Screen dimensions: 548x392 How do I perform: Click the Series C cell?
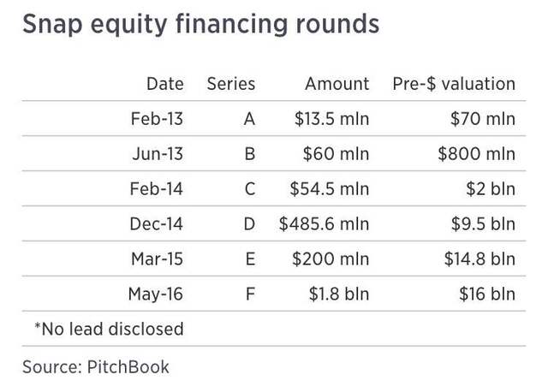click(x=250, y=189)
